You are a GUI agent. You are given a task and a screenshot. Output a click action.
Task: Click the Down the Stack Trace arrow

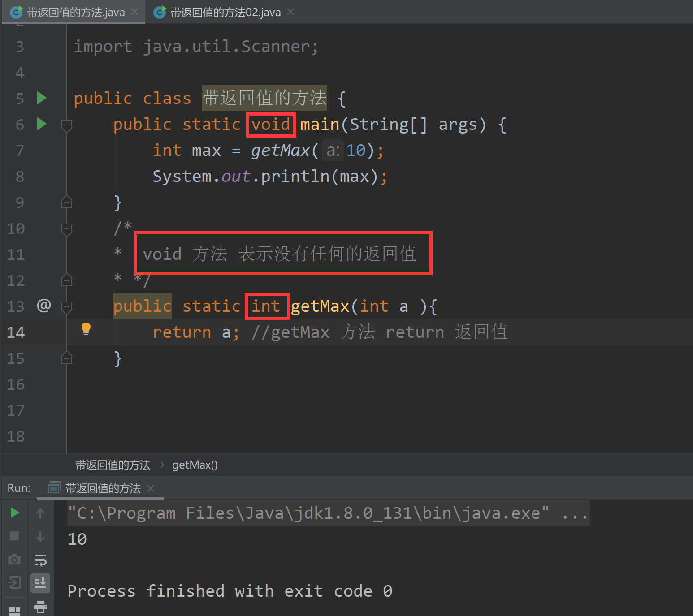coord(40,536)
